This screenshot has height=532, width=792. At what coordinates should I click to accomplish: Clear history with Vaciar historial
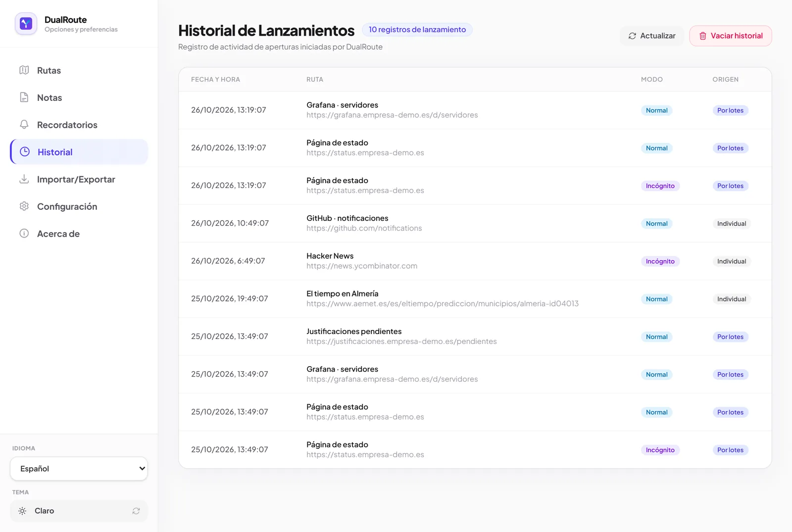(x=730, y=36)
